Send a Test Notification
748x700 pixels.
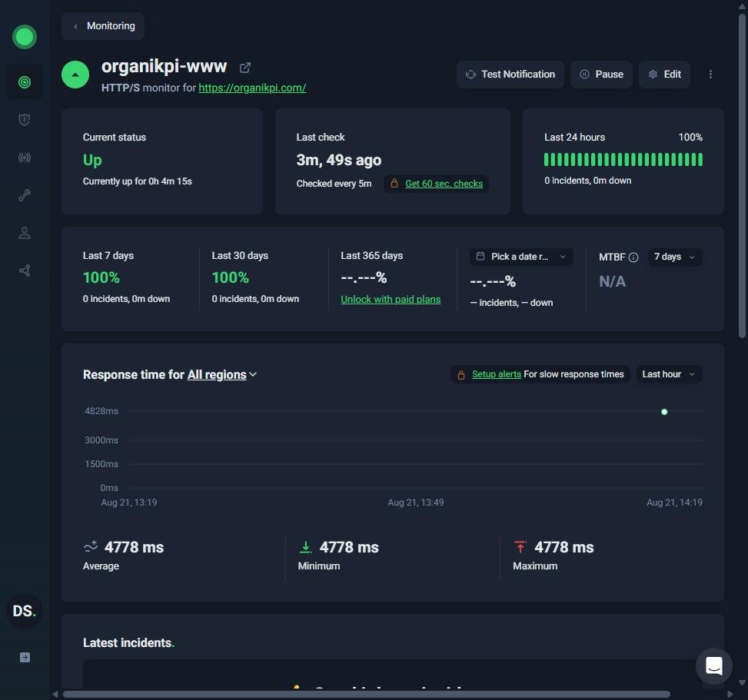coord(510,75)
